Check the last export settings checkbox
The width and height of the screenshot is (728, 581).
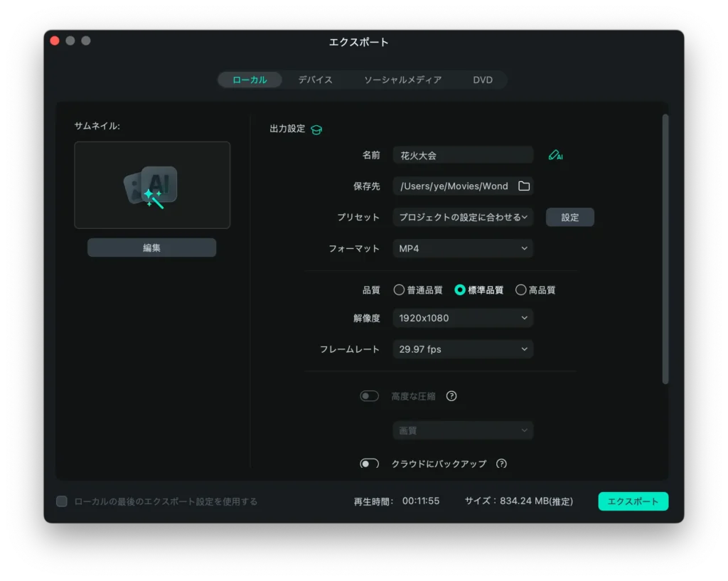click(61, 501)
